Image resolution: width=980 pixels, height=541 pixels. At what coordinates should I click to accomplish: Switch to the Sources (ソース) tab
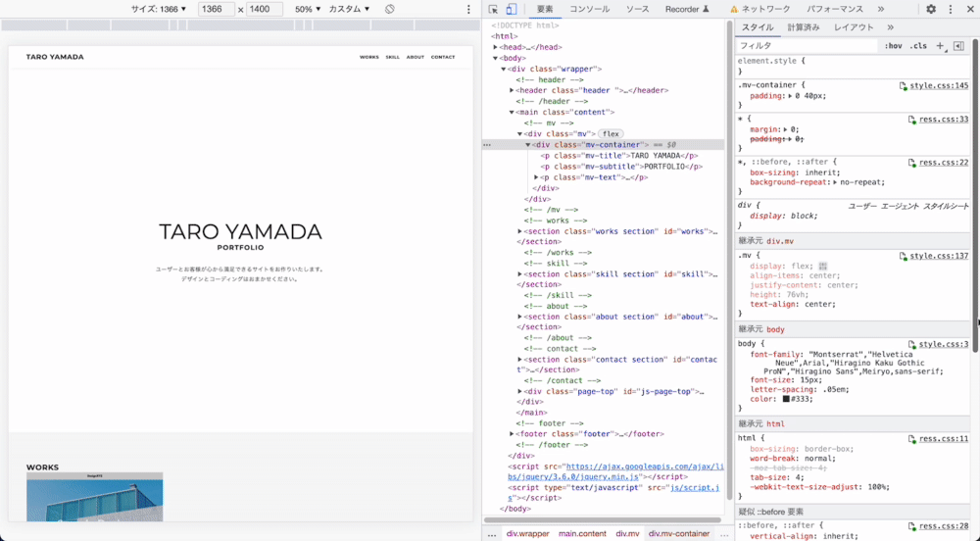click(638, 10)
